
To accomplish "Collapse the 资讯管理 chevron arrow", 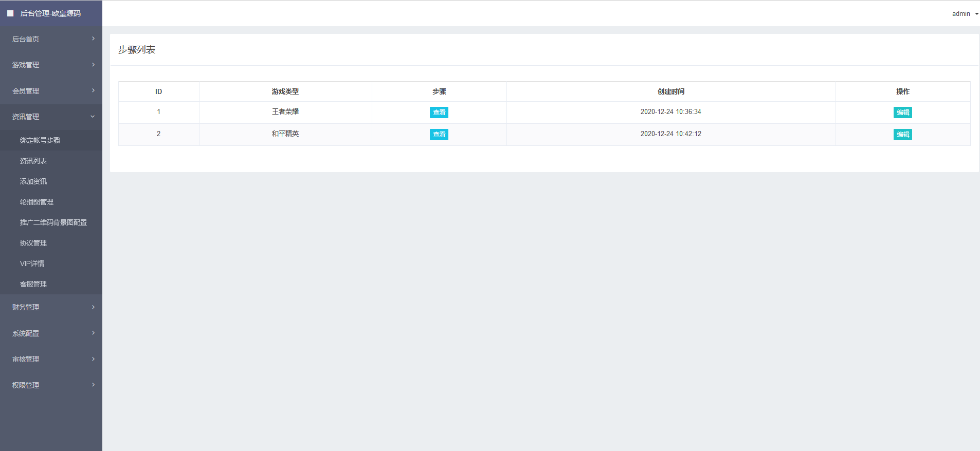I will coord(93,117).
